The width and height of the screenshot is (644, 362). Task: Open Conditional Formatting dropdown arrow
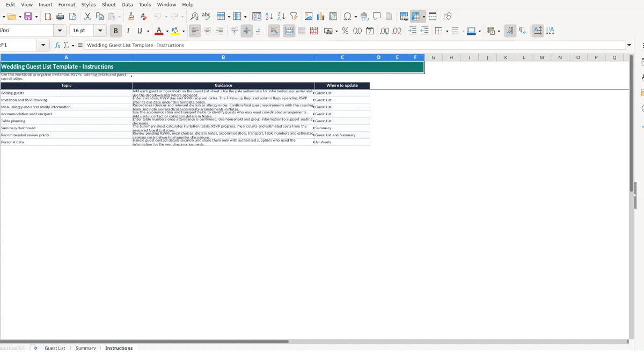pos(499,32)
